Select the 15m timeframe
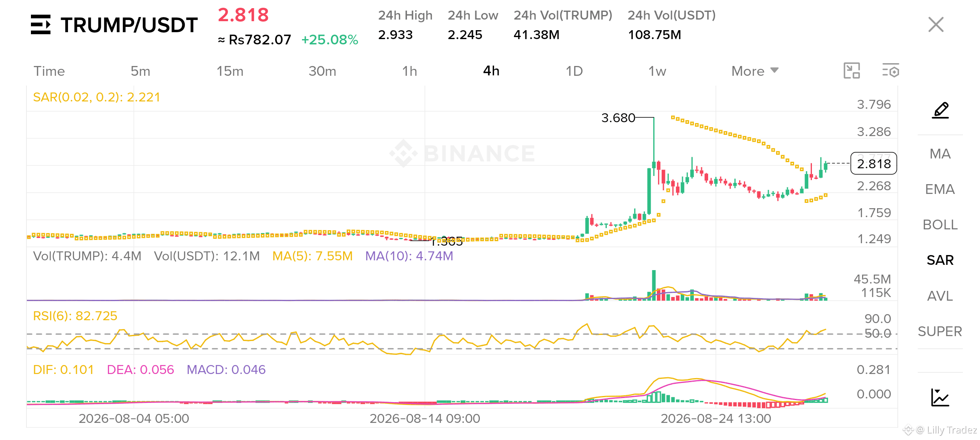Screen dimensions: 980x440 pos(230,71)
